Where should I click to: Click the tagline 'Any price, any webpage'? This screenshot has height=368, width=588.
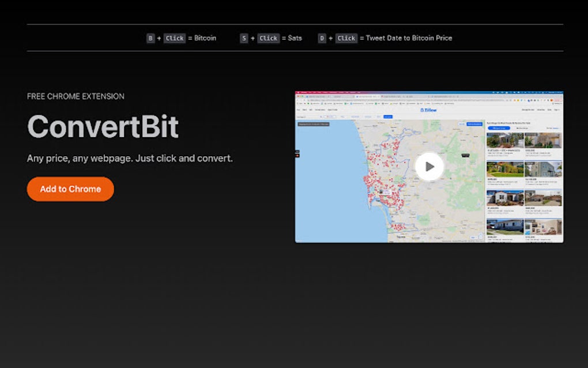click(x=130, y=158)
